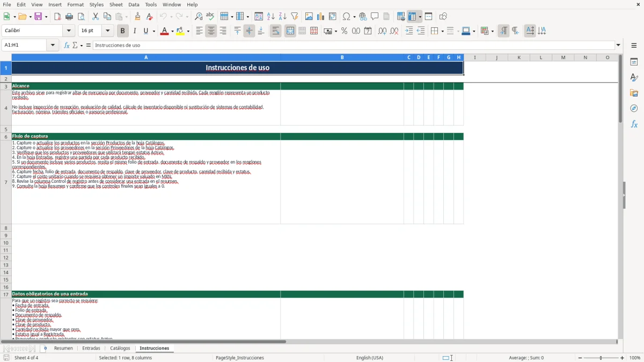This screenshot has width=644, height=362.
Task: Toggle Merge and Center Cells
Action: (x=290, y=31)
